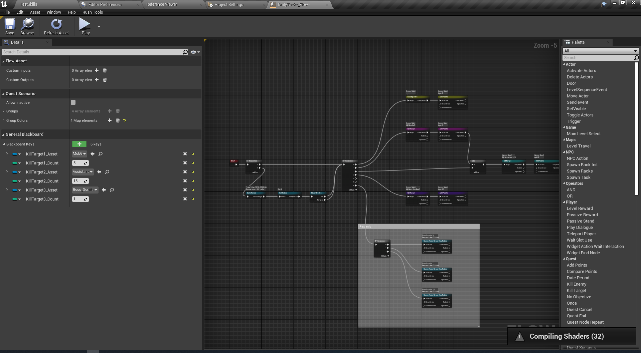Screen dimensions: 644x353
Task: Open KillTarget1_Asset Mob6 dropdown
Action: (x=79, y=154)
